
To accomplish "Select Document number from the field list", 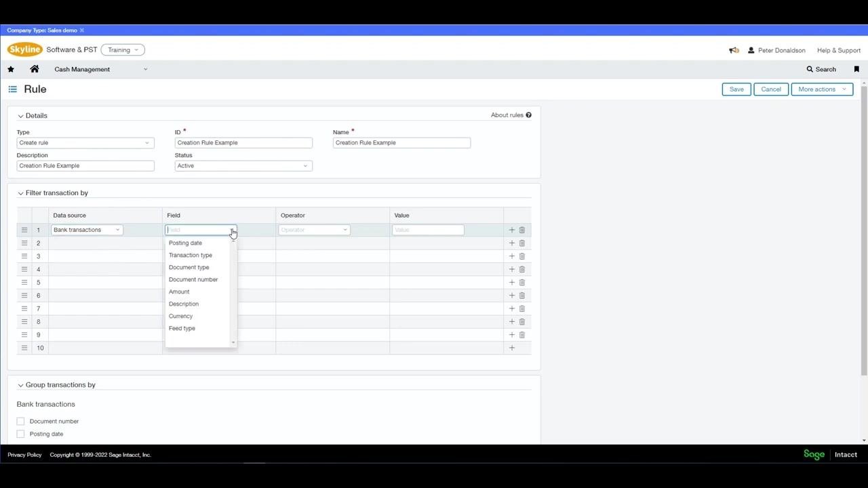I will click(x=193, y=280).
